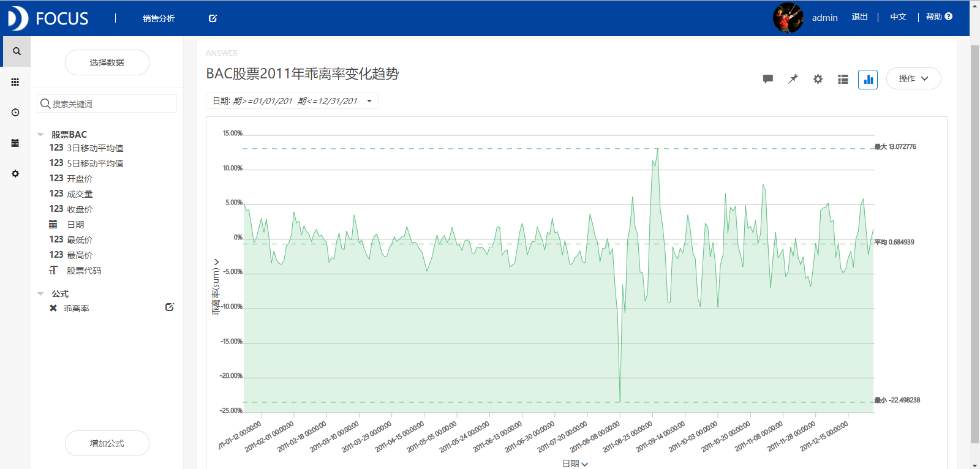Collapse the 公式 section

pos(40,294)
